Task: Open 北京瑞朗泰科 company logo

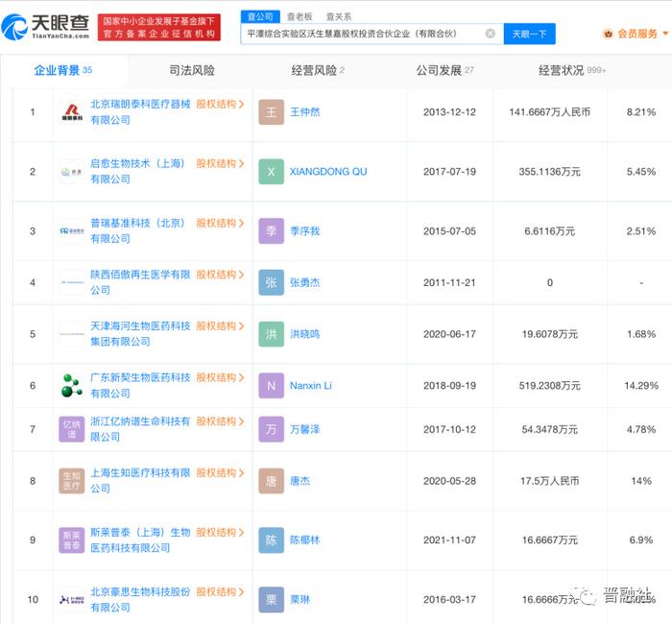Action: [x=72, y=112]
